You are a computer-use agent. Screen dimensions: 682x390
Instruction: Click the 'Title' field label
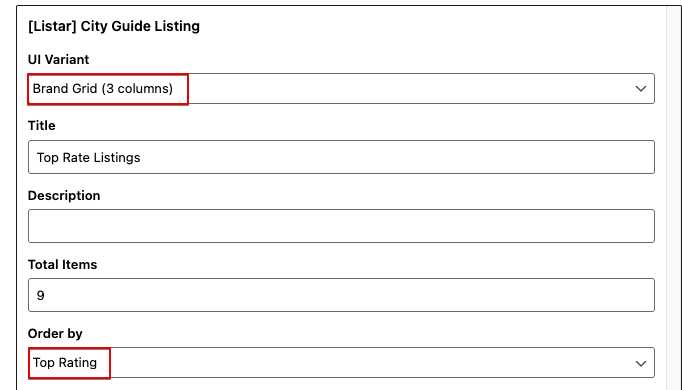pyautogui.click(x=42, y=126)
